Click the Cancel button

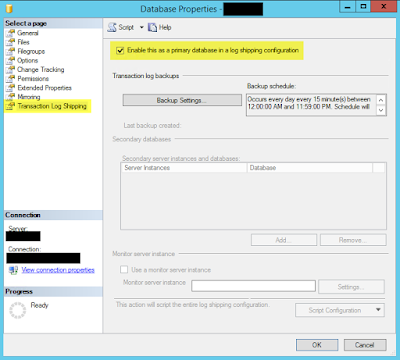(365, 345)
